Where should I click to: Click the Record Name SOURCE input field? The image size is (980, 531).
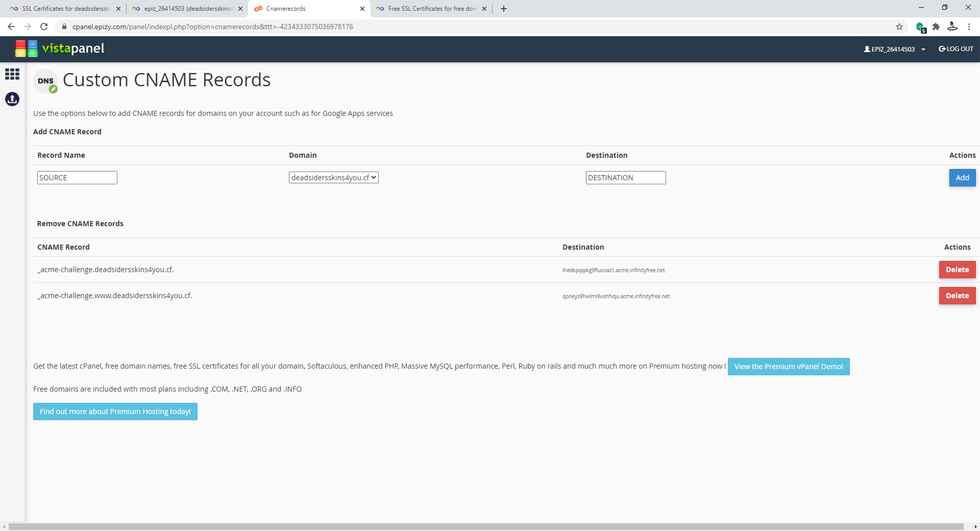(77, 178)
